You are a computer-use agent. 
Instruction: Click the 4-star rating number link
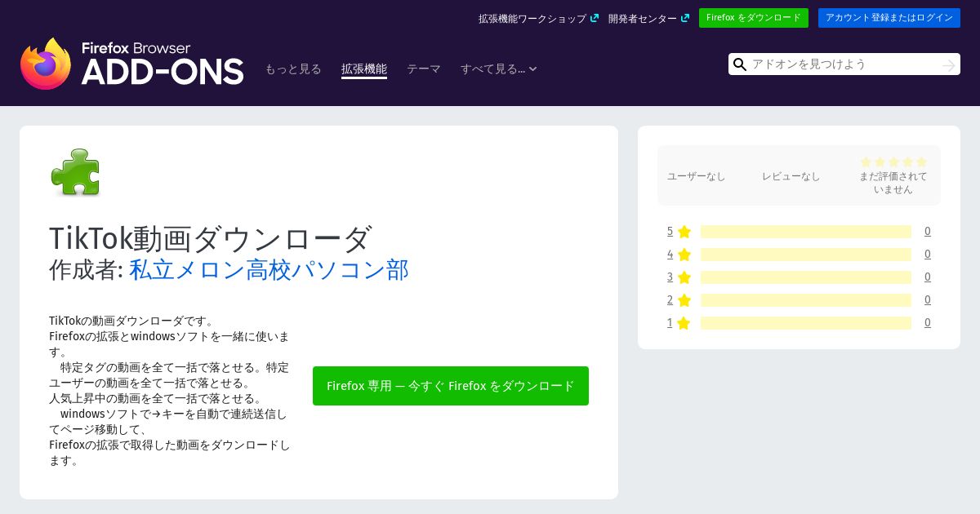[670, 255]
